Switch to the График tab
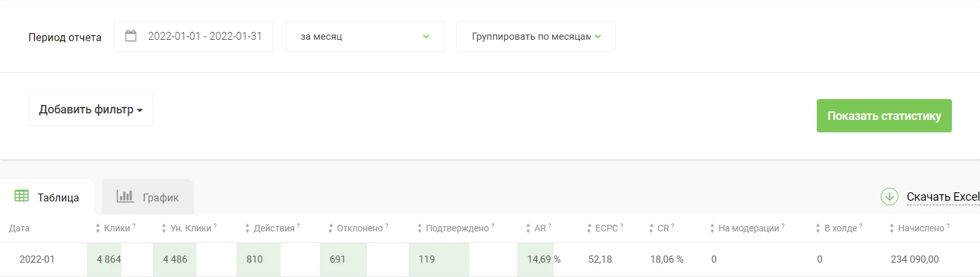 point(148,197)
